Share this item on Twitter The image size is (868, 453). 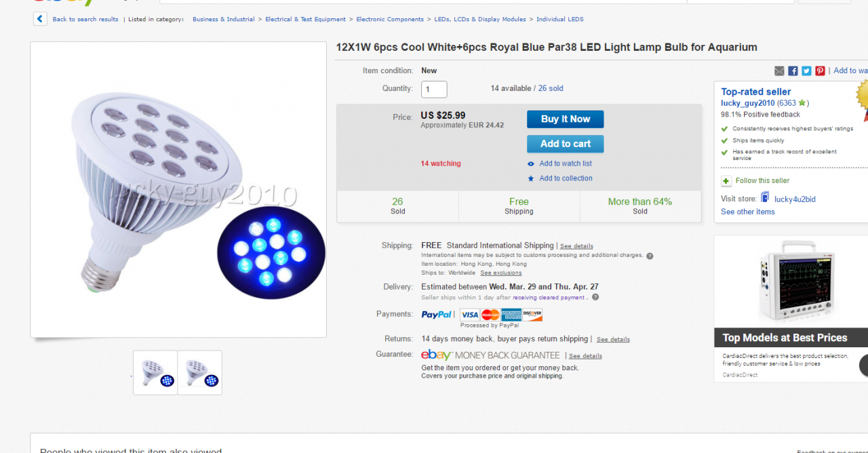[x=806, y=71]
